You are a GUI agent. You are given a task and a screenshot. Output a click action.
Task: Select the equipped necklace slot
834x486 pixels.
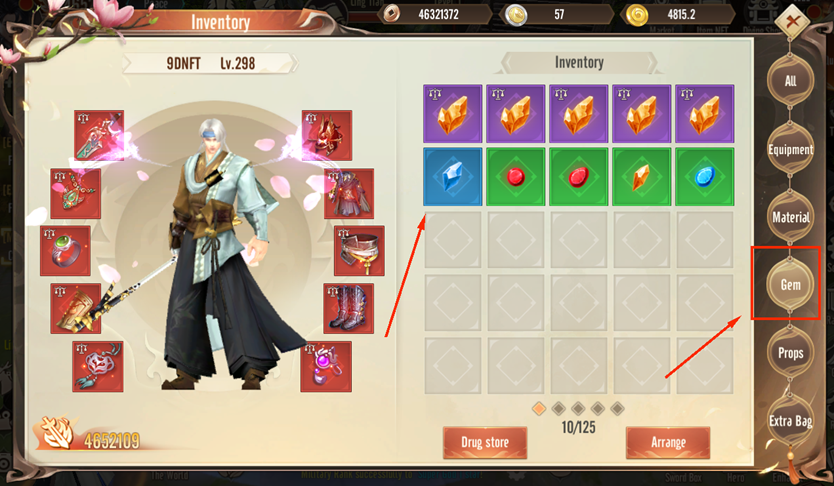point(76,194)
